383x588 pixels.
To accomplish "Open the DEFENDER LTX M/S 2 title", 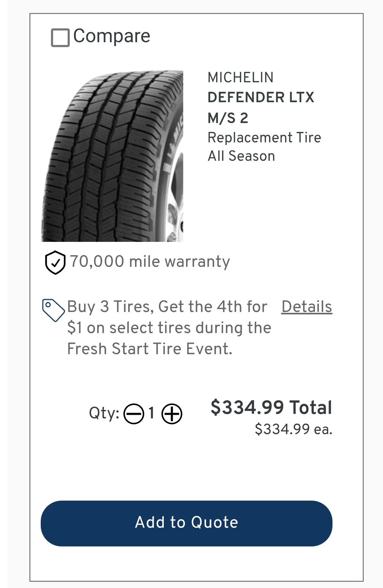I will (x=261, y=108).
